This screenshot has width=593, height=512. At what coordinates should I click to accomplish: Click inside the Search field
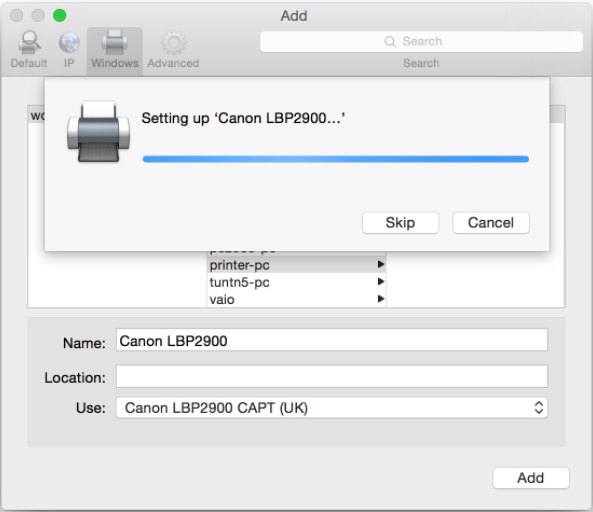pos(421,41)
